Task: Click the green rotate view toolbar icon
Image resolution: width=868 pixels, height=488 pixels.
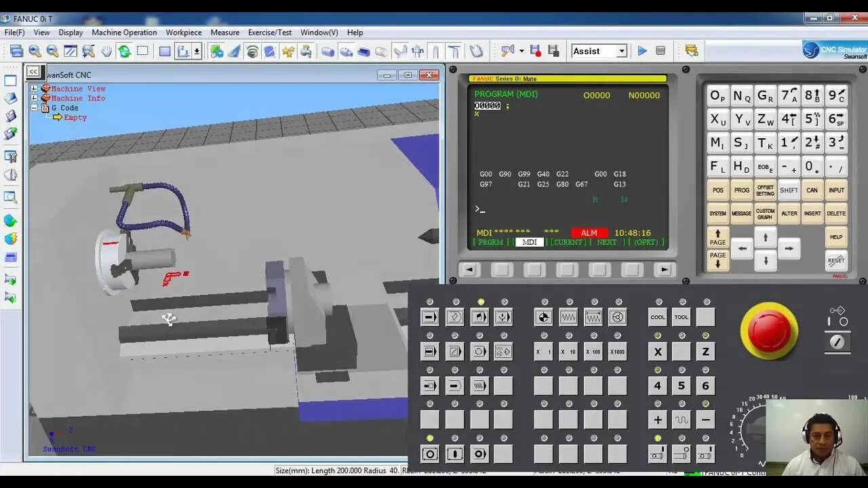Action: (x=125, y=51)
